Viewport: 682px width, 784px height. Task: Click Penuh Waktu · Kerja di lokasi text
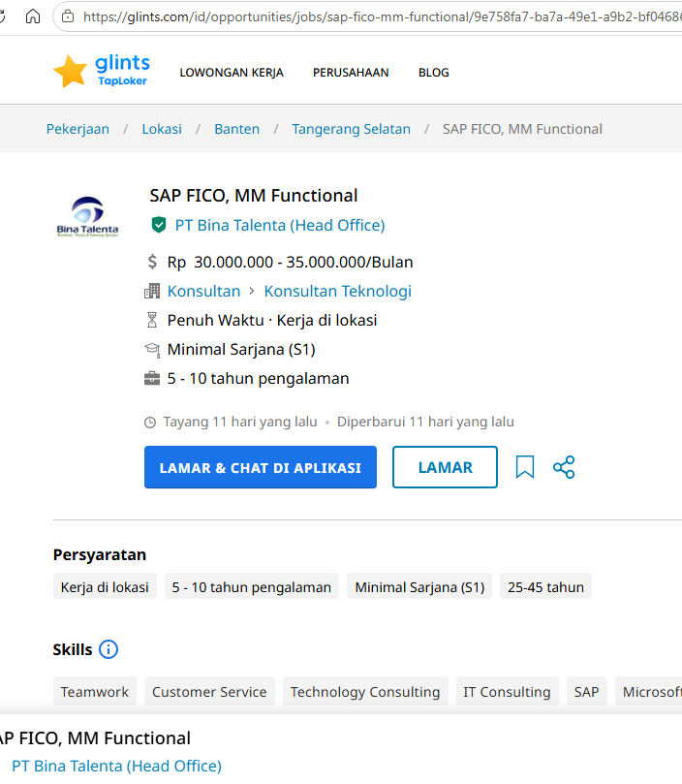pos(272,320)
